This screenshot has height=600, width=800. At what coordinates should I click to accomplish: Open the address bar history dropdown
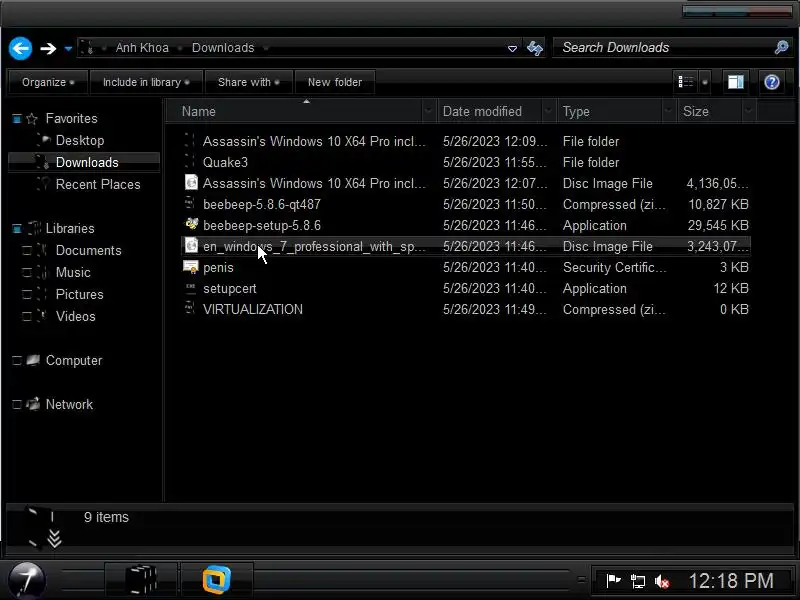pyautogui.click(x=512, y=49)
